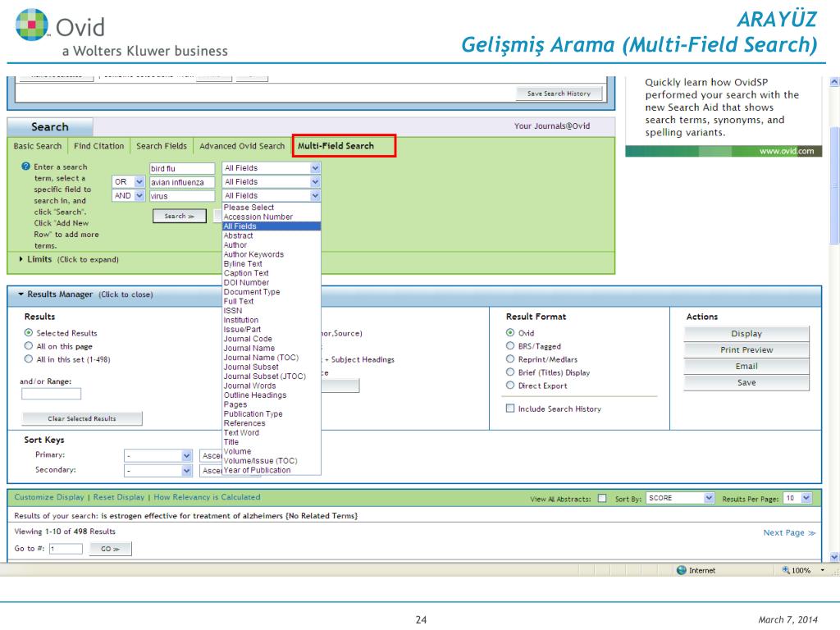
Task: Click the Go to # page field
Action: click(x=66, y=549)
